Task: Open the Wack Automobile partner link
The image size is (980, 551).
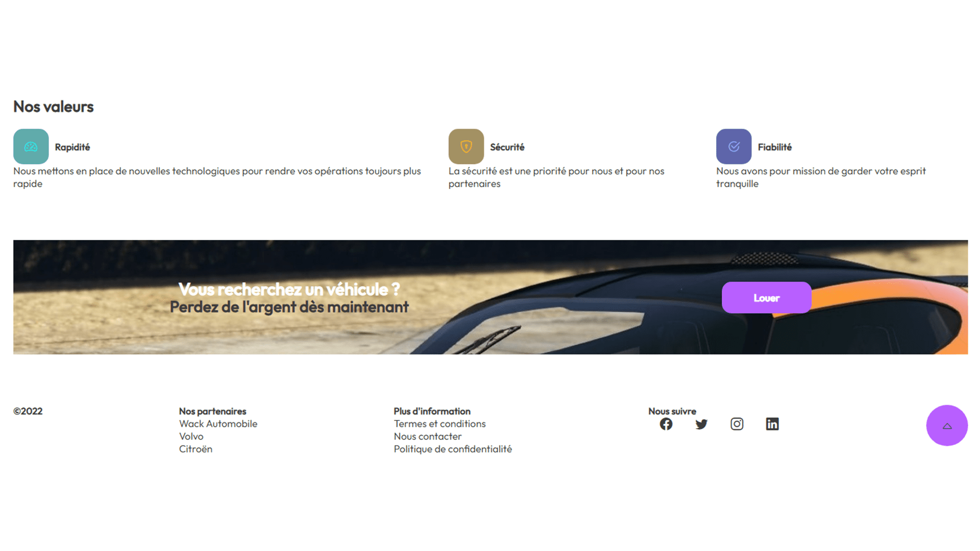Action: coord(218,424)
